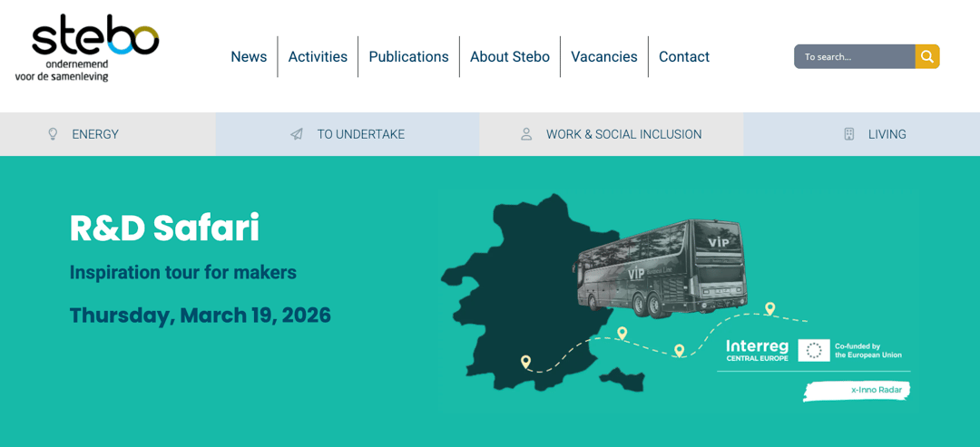This screenshot has width=980, height=447.
Task: Open the Activities menu
Action: point(318,56)
